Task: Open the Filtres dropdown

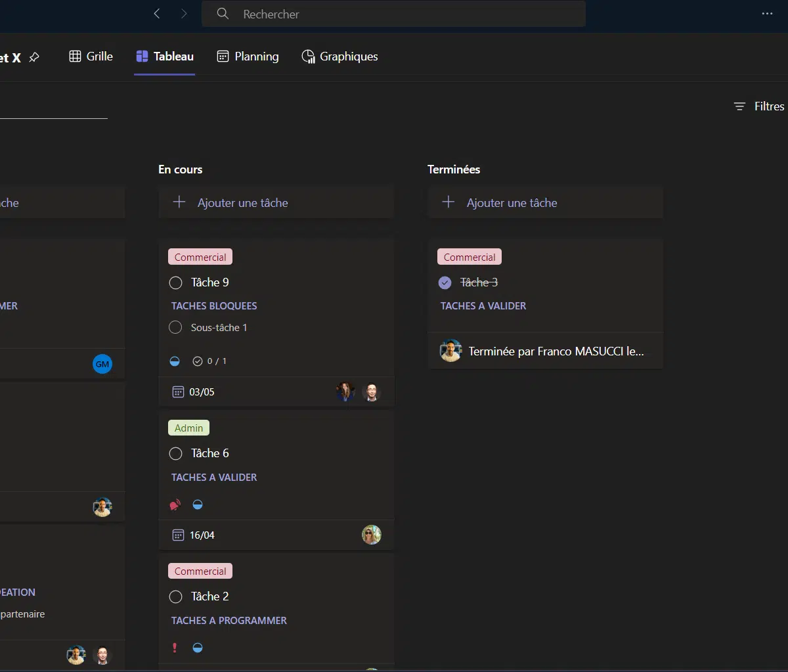Action: (759, 106)
